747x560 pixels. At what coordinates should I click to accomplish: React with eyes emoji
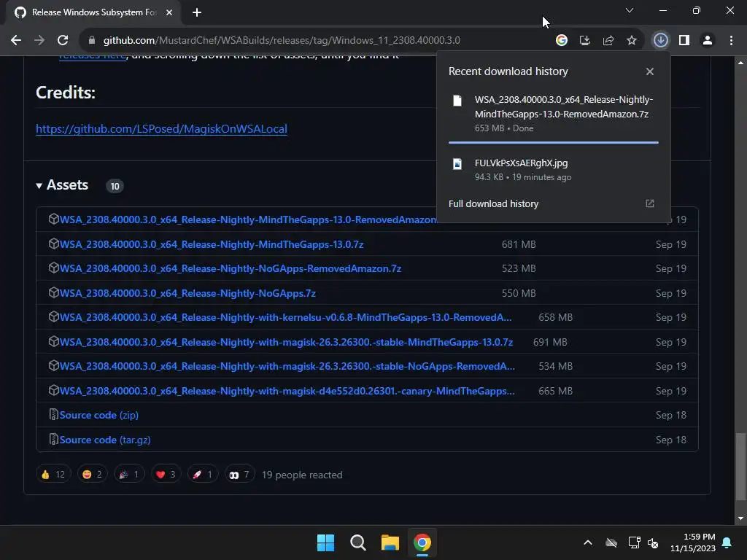[239, 474]
